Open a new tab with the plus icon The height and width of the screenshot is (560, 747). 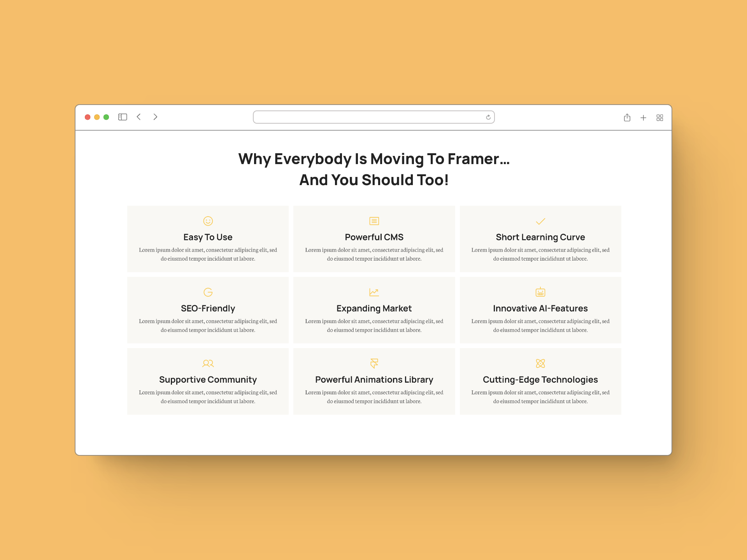coord(644,117)
